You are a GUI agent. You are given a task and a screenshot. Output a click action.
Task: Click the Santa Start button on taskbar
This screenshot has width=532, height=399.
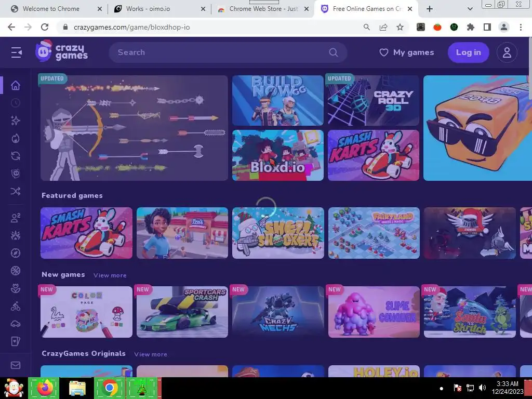pos(13,388)
